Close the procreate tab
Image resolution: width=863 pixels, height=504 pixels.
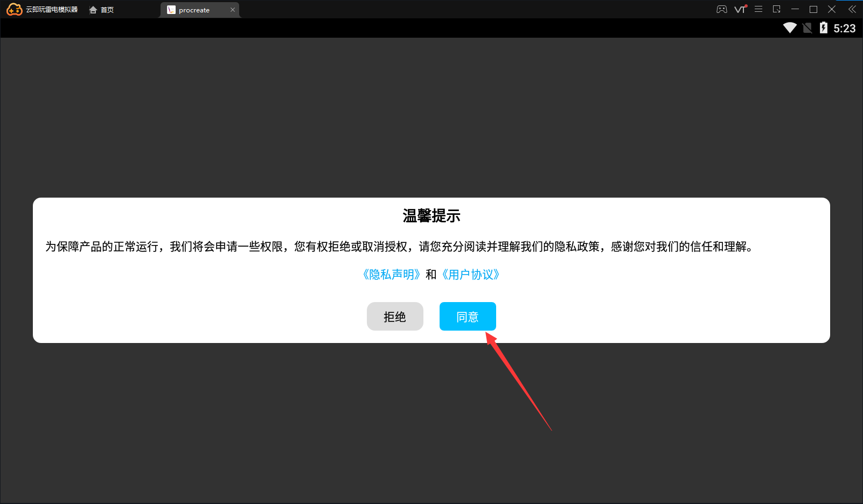[233, 10]
